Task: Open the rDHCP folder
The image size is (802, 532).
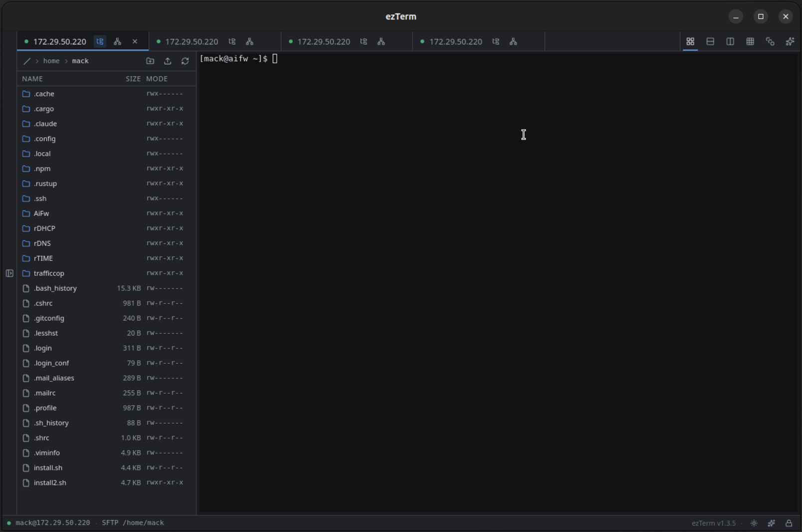Action: point(107,228)
